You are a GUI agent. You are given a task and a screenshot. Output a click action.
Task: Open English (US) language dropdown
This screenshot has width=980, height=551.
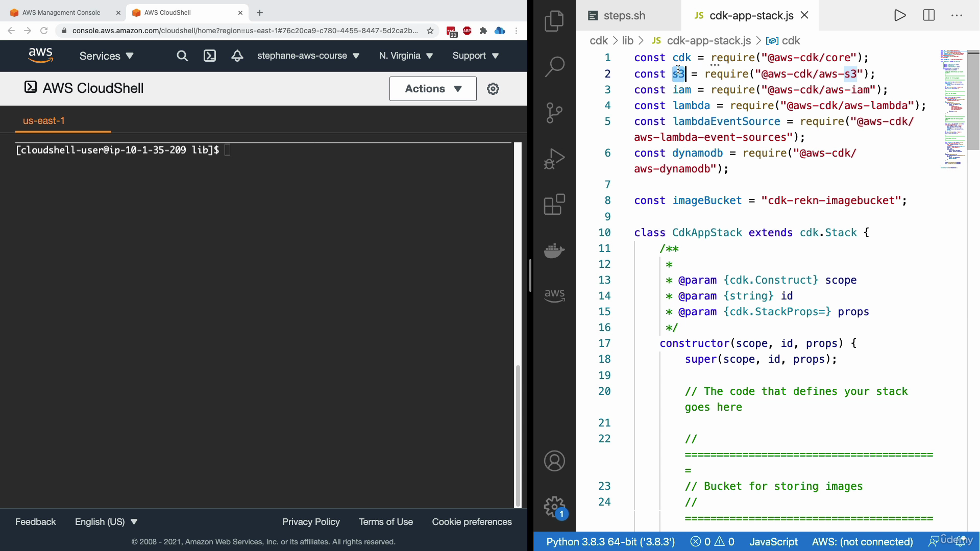pyautogui.click(x=106, y=522)
